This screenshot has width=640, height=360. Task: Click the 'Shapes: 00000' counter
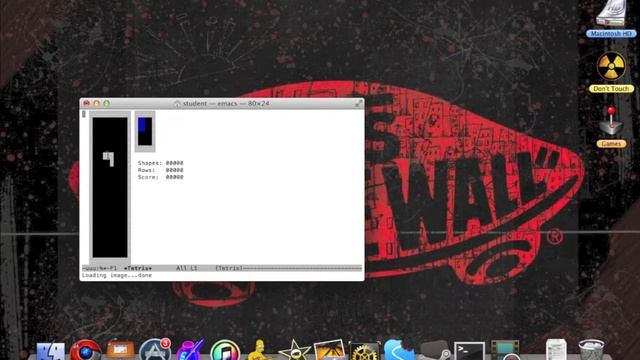pyautogui.click(x=160, y=163)
